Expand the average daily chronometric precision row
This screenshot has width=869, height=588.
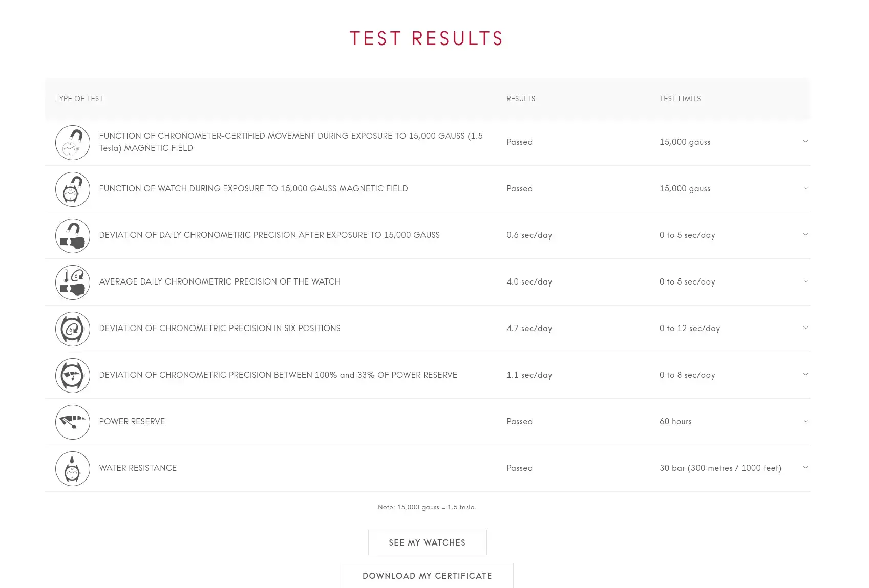(x=806, y=281)
